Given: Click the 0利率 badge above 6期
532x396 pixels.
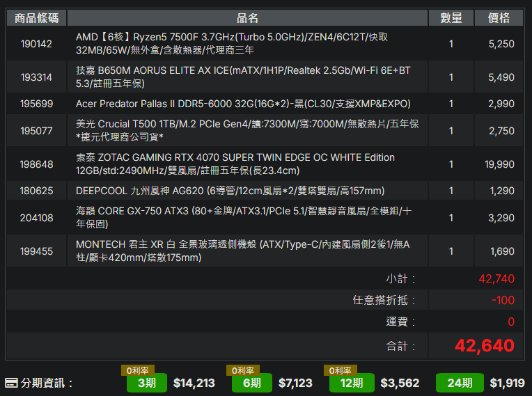Looking at the screenshot, I should coord(243,370).
